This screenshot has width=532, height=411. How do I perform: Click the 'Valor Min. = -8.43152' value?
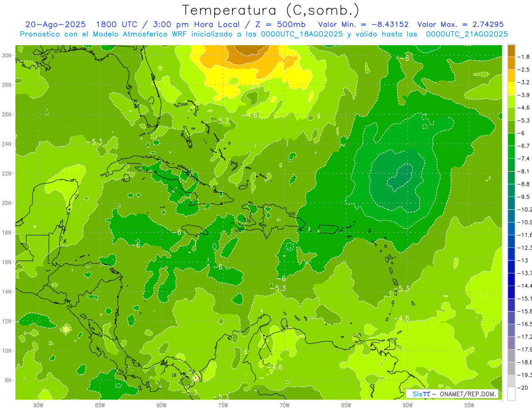coord(364,24)
